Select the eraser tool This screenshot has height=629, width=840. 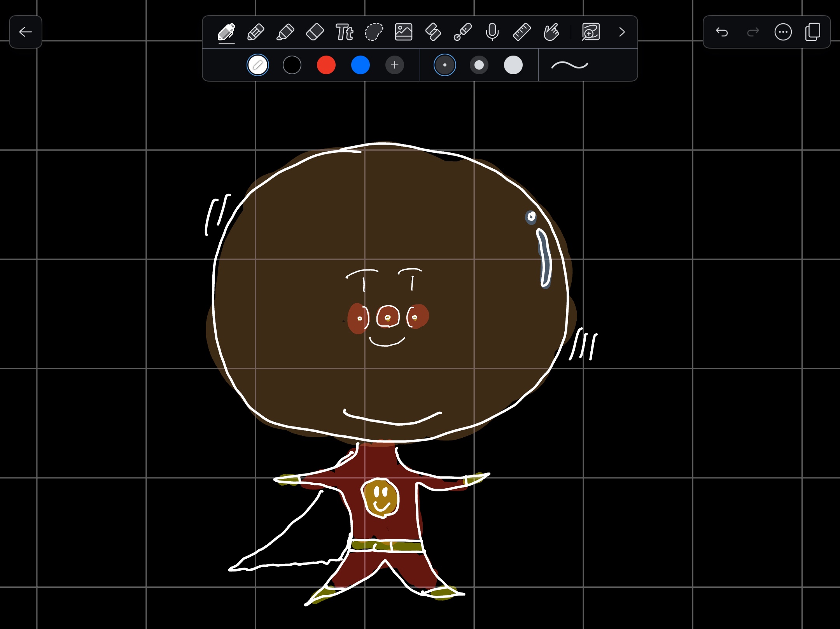point(315,32)
